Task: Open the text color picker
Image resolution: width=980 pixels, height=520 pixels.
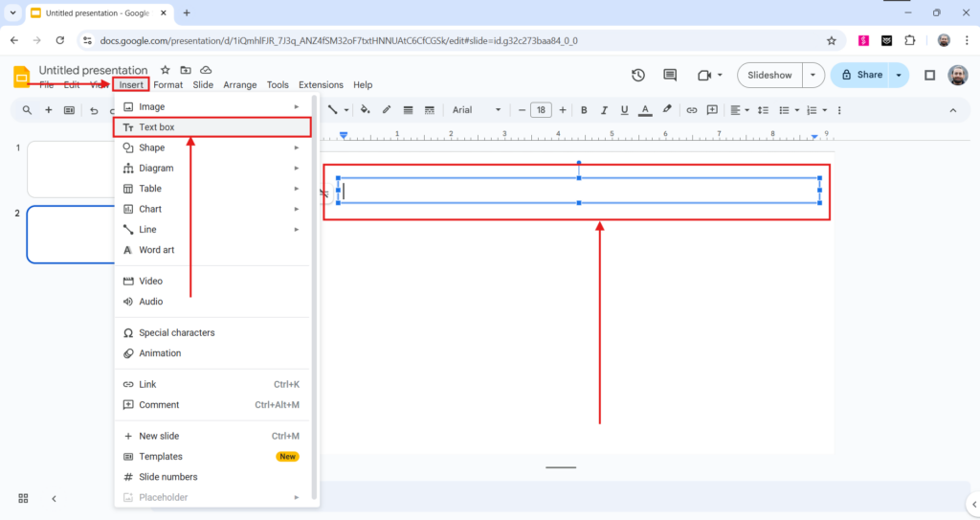Action: click(x=645, y=110)
